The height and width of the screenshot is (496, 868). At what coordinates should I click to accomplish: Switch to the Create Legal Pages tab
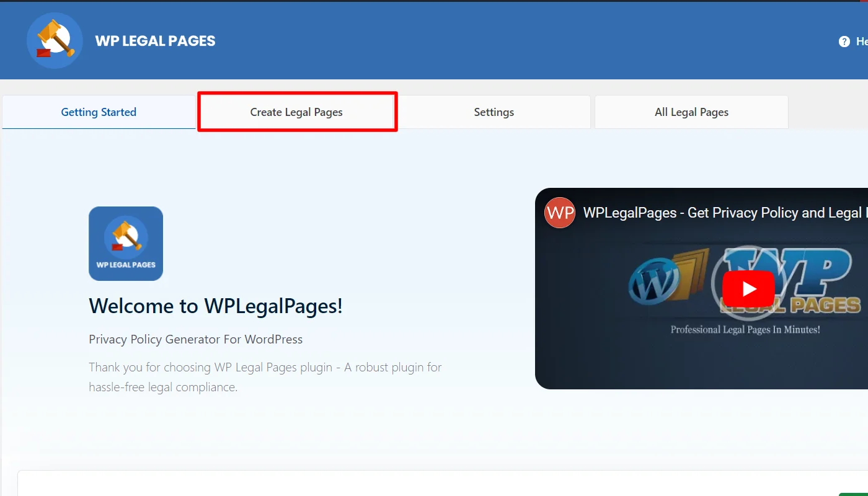pyautogui.click(x=296, y=112)
